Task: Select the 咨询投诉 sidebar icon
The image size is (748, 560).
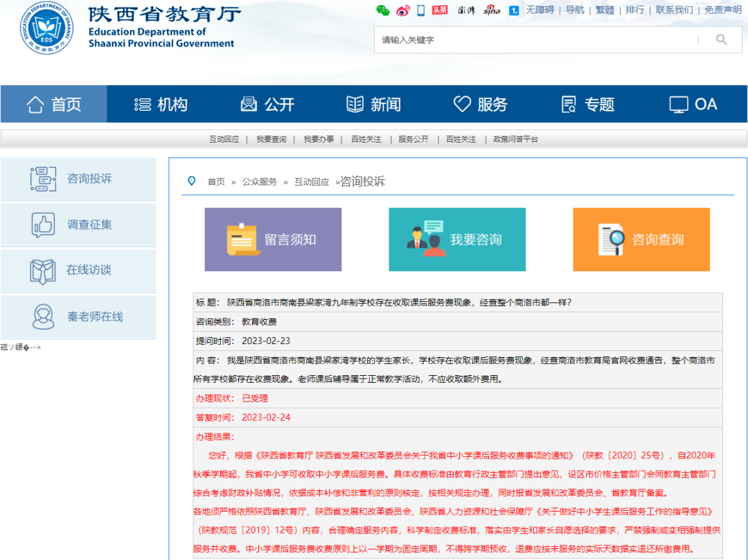Action: pyautogui.click(x=44, y=179)
